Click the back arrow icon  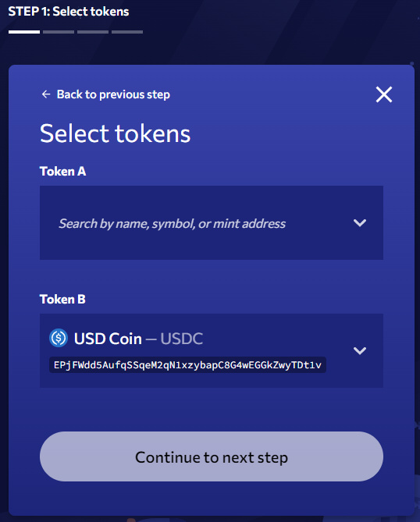(x=46, y=94)
